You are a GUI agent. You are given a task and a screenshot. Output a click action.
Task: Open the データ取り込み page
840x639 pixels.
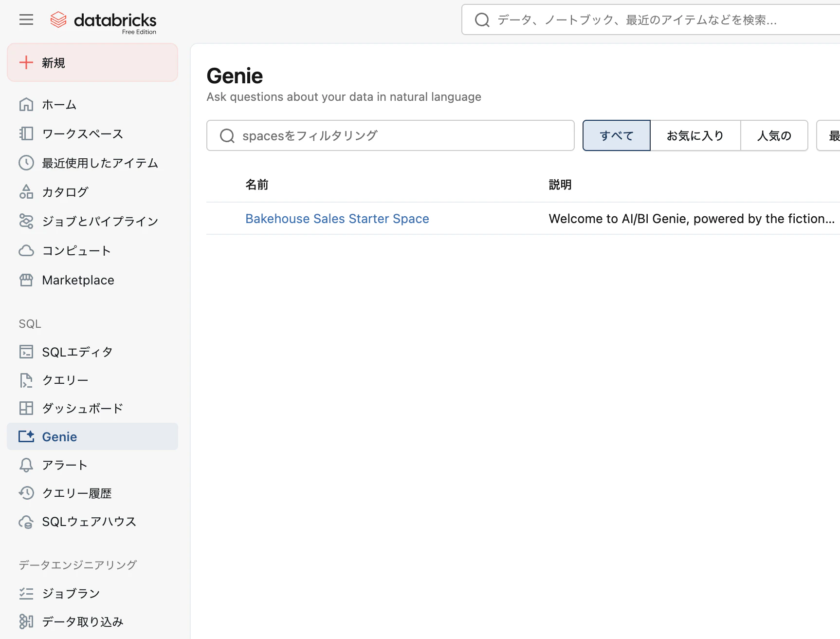click(82, 621)
